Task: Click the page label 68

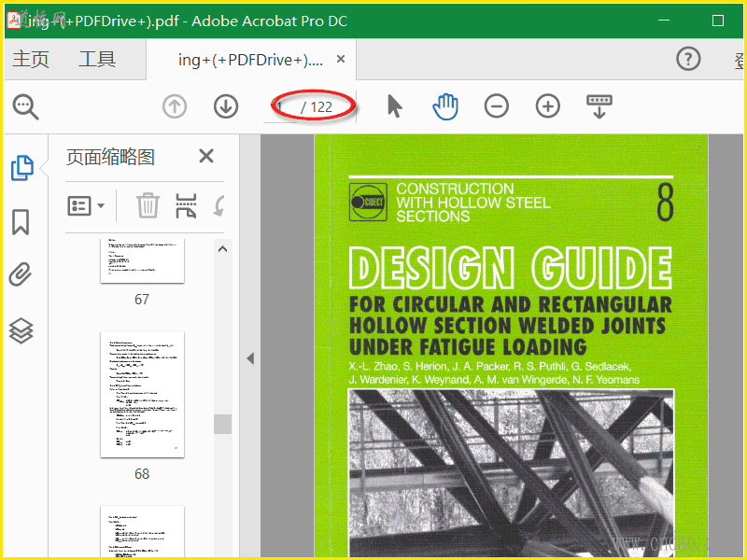Action: [x=142, y=474]
